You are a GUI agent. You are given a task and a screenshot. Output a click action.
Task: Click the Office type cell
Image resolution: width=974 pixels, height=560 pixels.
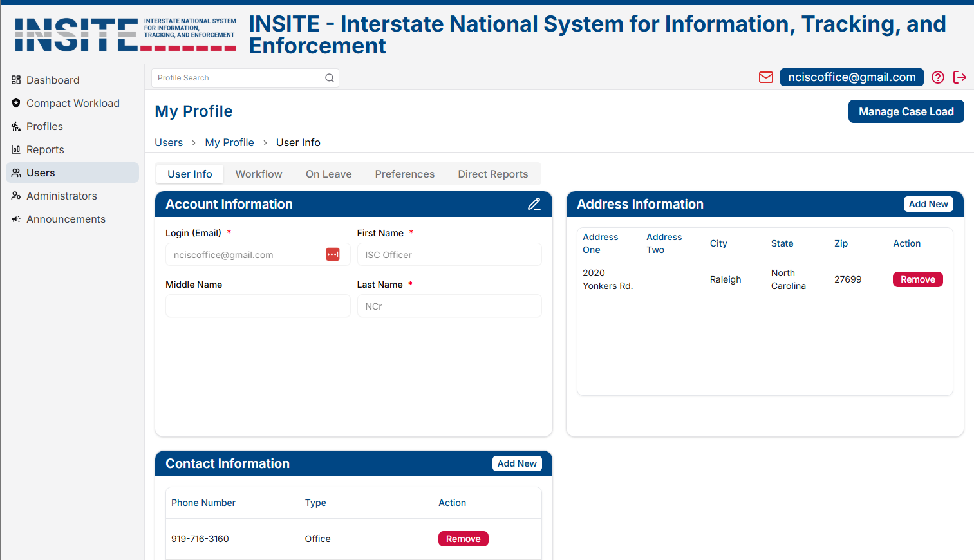(x=317, y=539)
